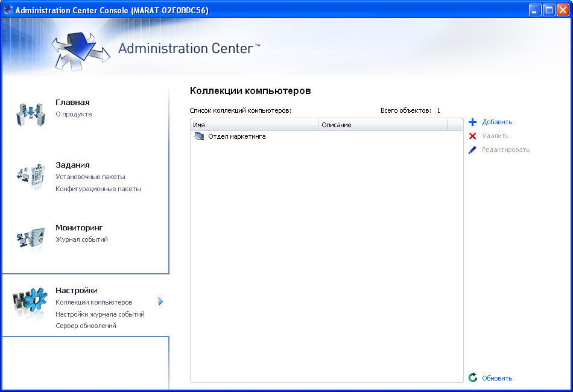Open the Главная section heading
The height and width of the screenshot is (392, 573).
point(72,103)
